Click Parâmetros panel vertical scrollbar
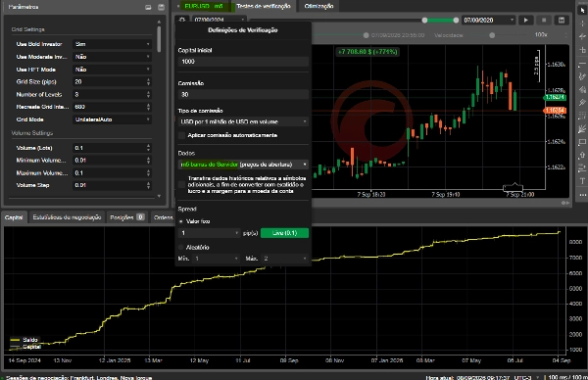588x380 pixels. pos(159,39)
